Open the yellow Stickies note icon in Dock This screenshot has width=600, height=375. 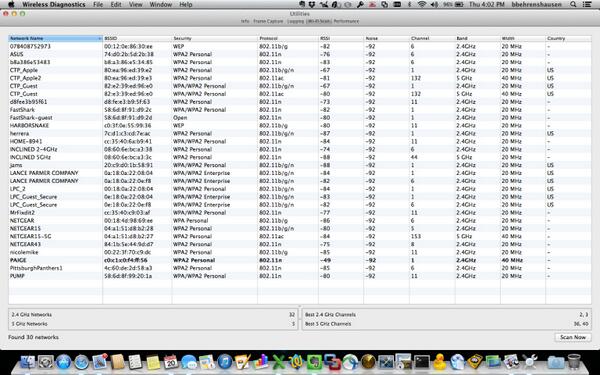click(153, 362)
